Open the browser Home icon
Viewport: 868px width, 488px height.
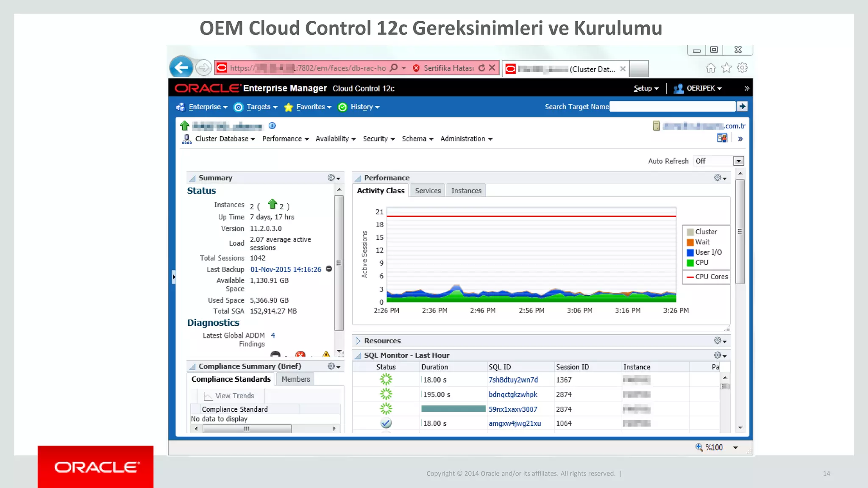pos(711,68)
